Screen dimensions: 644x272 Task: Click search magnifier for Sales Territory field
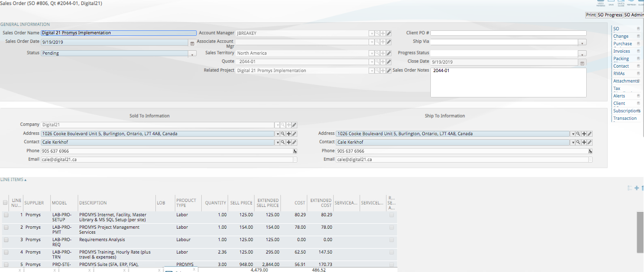378,53
